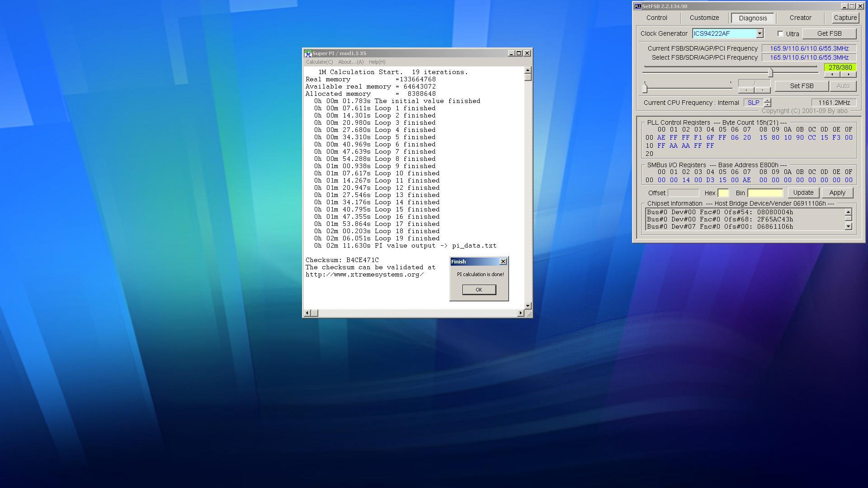Screen dimensions: 868x488
Task: Select the ICS94222AF clock generator field
Action: tap(725, 33)
